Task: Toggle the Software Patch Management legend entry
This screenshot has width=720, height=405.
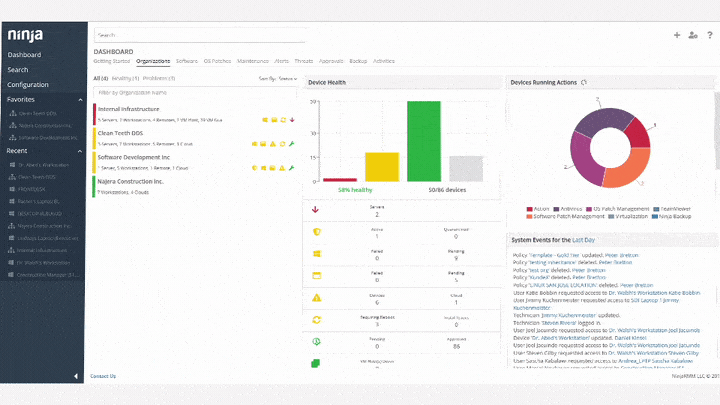Action: click(565, 216)
